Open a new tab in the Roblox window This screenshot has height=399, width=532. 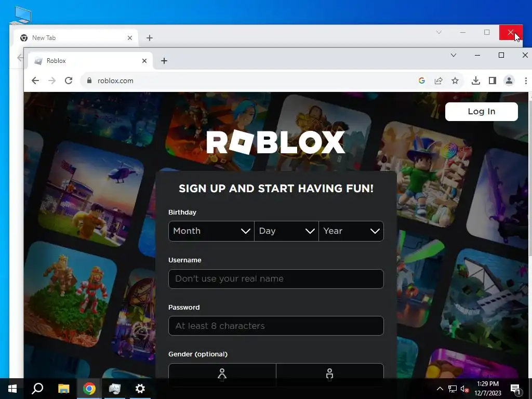pos(164,61)
